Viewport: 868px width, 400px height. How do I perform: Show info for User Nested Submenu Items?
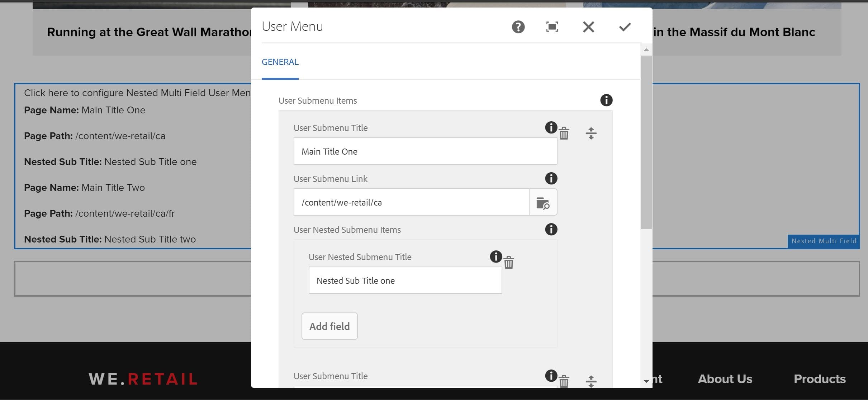[551, 229]
